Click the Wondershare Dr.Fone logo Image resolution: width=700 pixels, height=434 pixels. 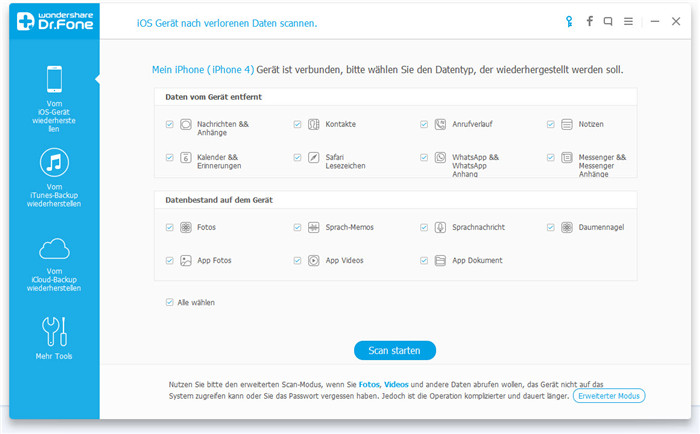click(x=54, y=21)
